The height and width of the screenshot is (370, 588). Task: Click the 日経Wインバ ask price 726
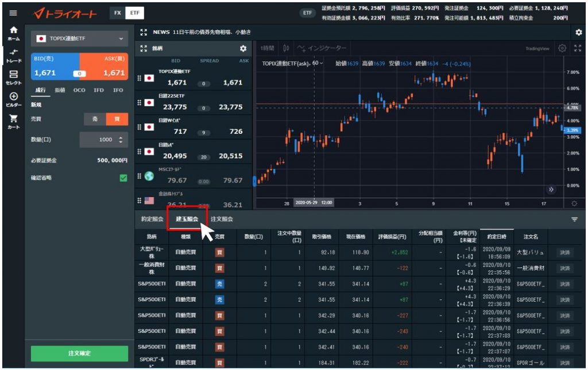click(235, 131)
